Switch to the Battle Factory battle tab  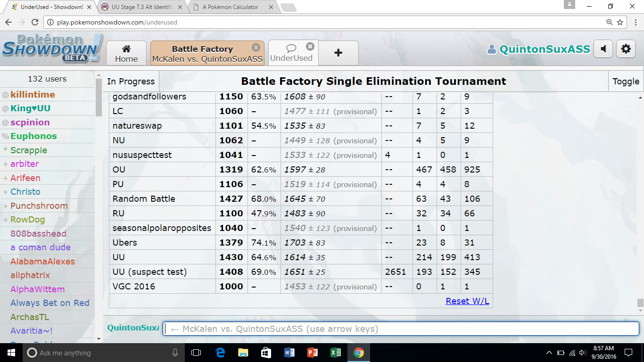point(207,53)
